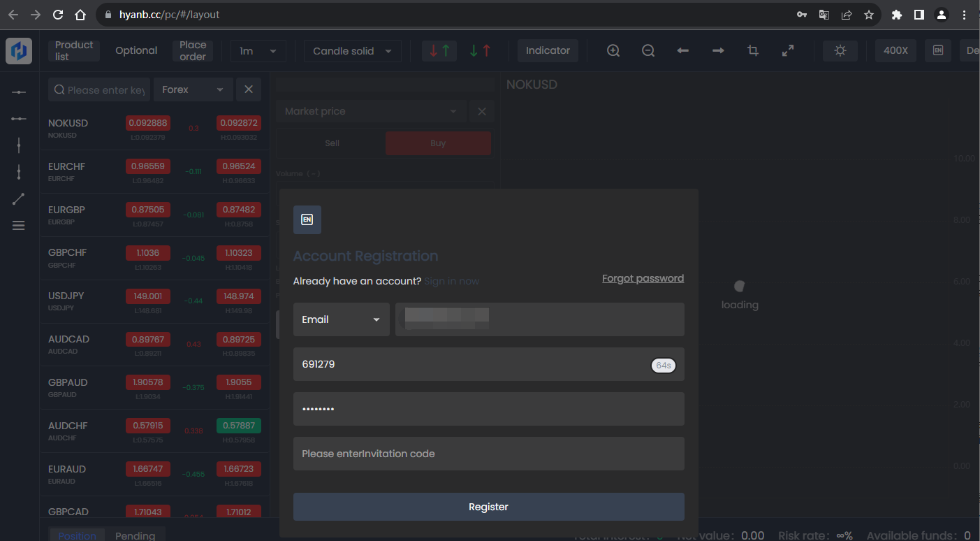Move chart left with left arrow
The width and height of the screenshot is (980, 541).
(x=683, y=50)
